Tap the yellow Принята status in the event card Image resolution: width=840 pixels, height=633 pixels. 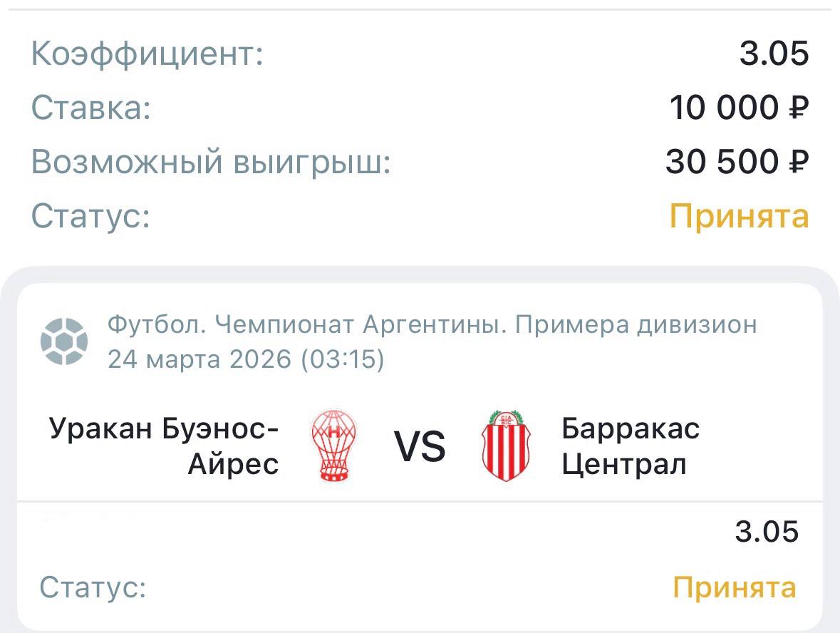(735, 588)
